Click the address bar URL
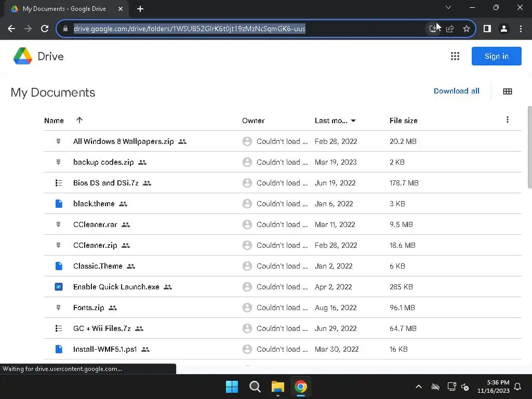This screenshot has width=532, height=399. pos(189,29)
